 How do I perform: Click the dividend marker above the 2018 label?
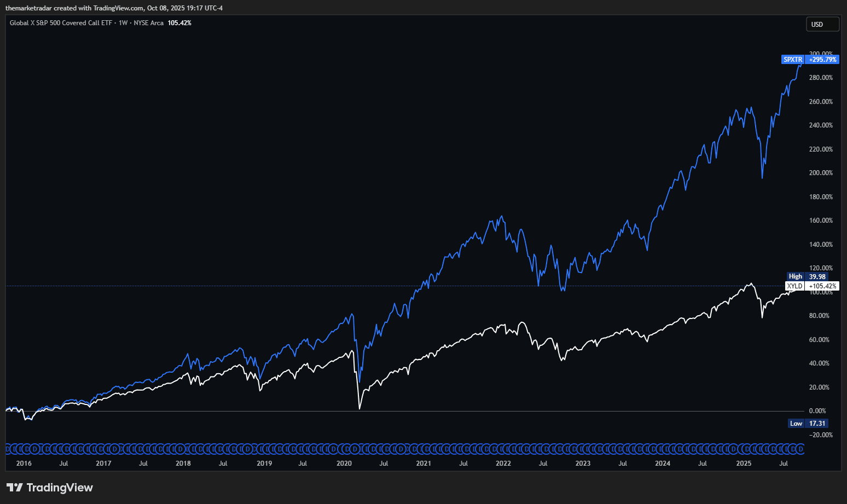click(181, 449)
